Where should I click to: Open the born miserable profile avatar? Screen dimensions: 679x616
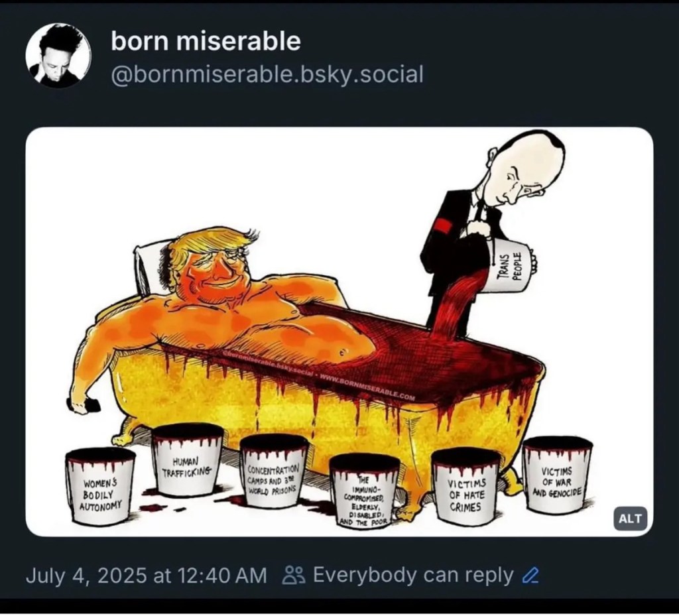pyautogui.click(x=58, y=55)
